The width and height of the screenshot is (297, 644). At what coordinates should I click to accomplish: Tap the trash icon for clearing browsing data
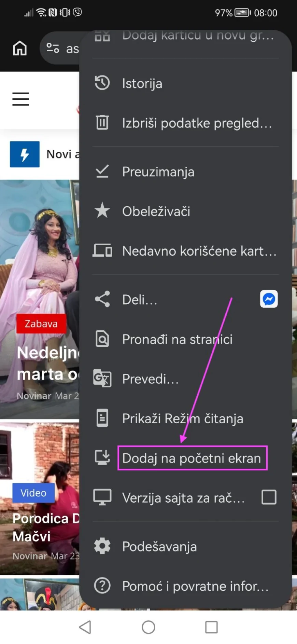(x=102, y=123)
